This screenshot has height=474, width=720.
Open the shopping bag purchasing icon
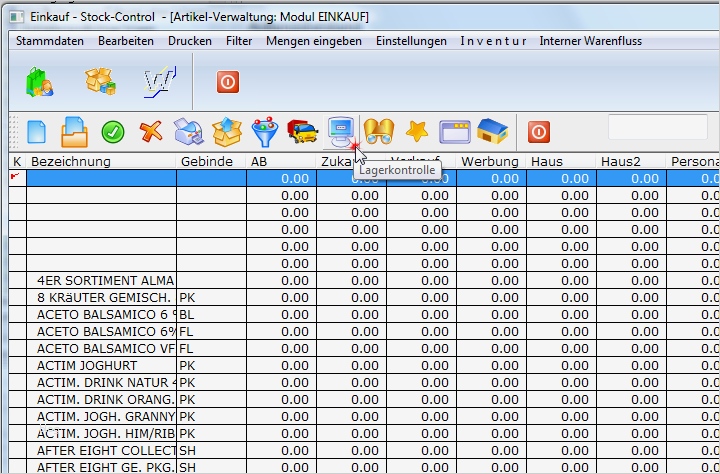click(x=39, y=82)
